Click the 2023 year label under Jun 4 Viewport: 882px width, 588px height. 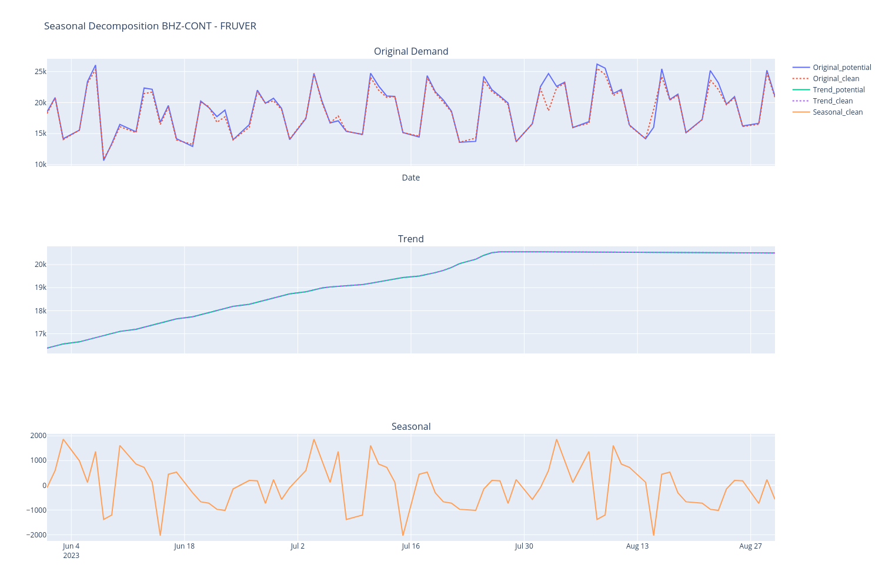click(71, 556)
